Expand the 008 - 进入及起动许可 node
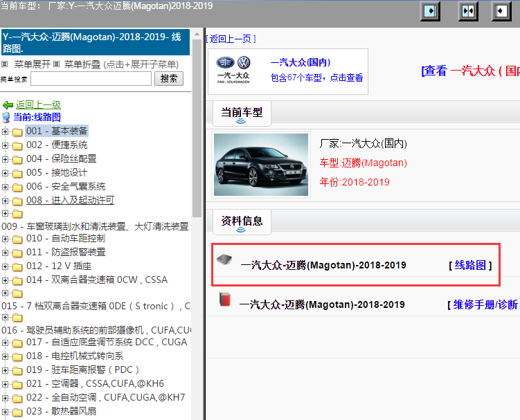This screenshot has height=420, width=520. click(5, 201)
